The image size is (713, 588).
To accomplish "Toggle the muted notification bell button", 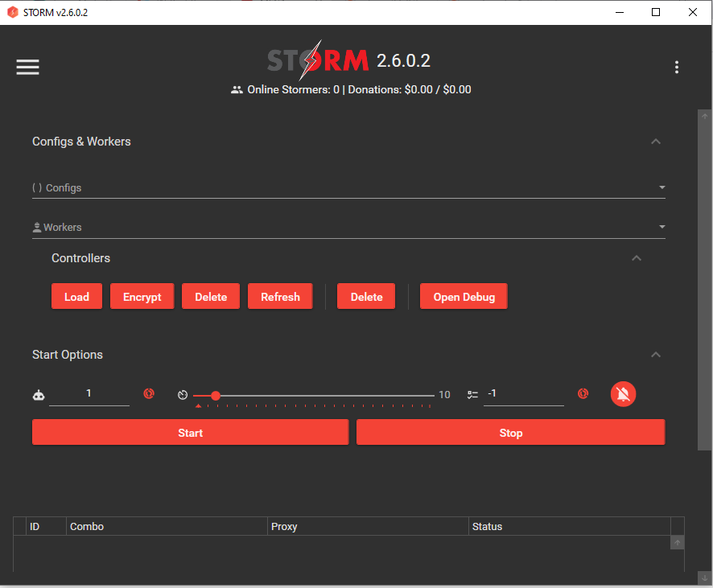I will coord(623,394).
